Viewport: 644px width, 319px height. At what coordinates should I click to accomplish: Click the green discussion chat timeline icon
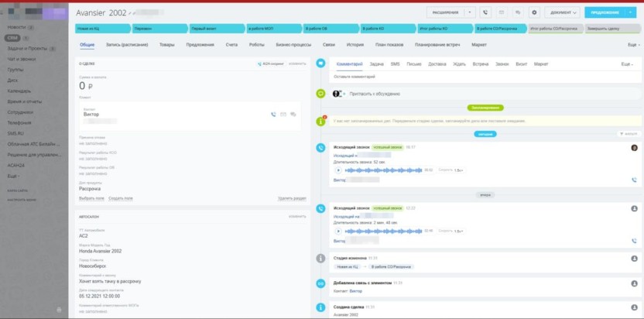[x=320, y=94]
